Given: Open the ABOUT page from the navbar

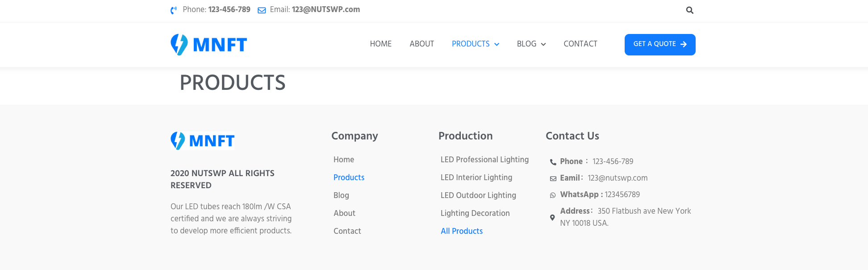Looking at the screenshot, I should click(421, 44).
